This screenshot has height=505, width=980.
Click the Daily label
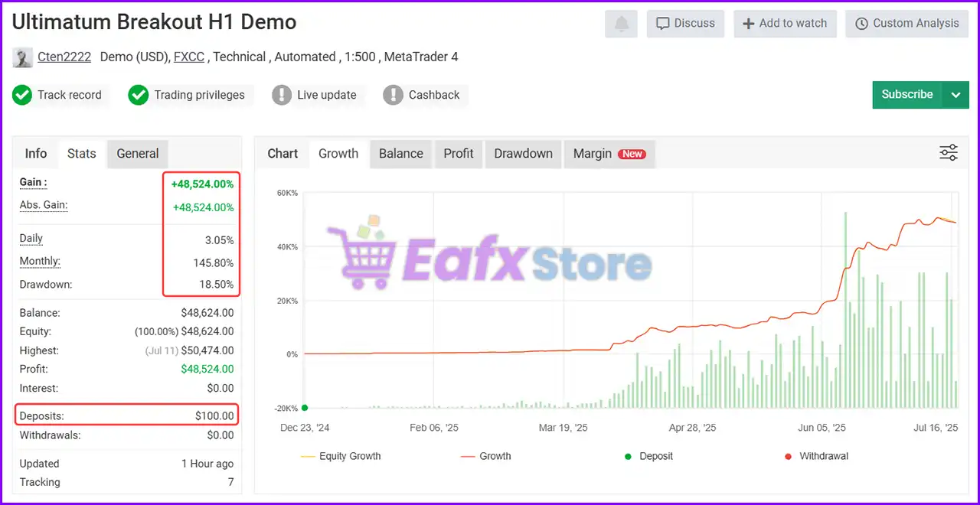[x=31, y=239]
